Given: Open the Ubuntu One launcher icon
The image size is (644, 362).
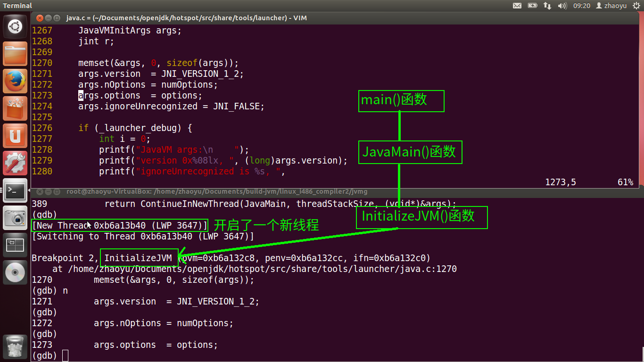Looking at the screenshot, I should (15, 136).
